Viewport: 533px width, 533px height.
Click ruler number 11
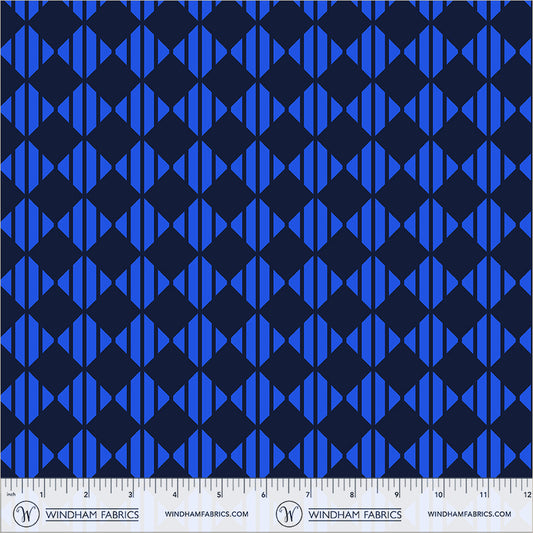click(x=483, y=494)
